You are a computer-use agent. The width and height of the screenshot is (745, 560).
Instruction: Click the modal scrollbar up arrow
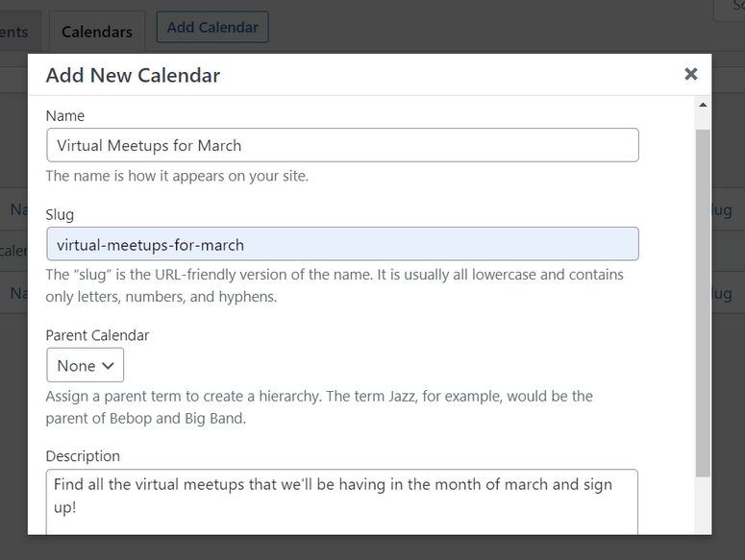click(703, 105)
